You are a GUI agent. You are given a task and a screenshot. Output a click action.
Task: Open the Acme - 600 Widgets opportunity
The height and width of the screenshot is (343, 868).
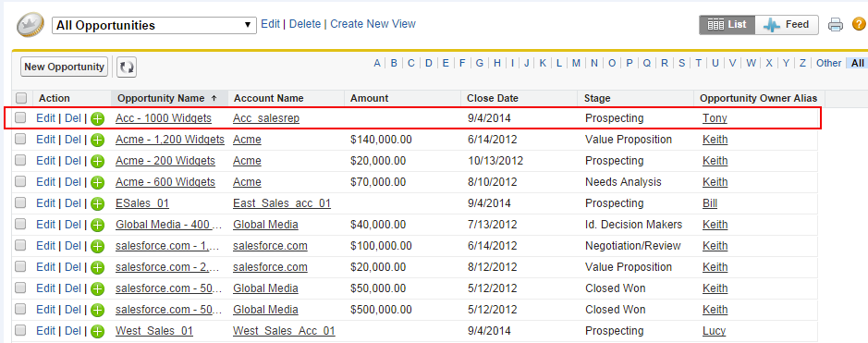[165, 181]
